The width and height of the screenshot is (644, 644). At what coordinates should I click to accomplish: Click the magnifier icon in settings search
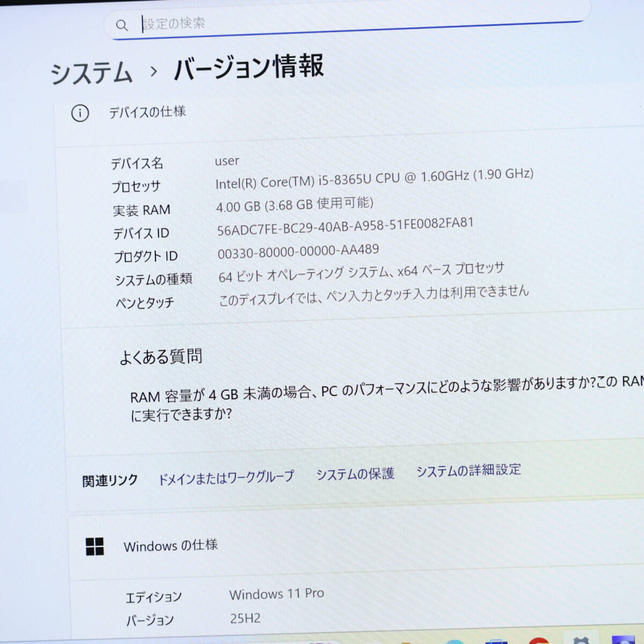point(122,25)
